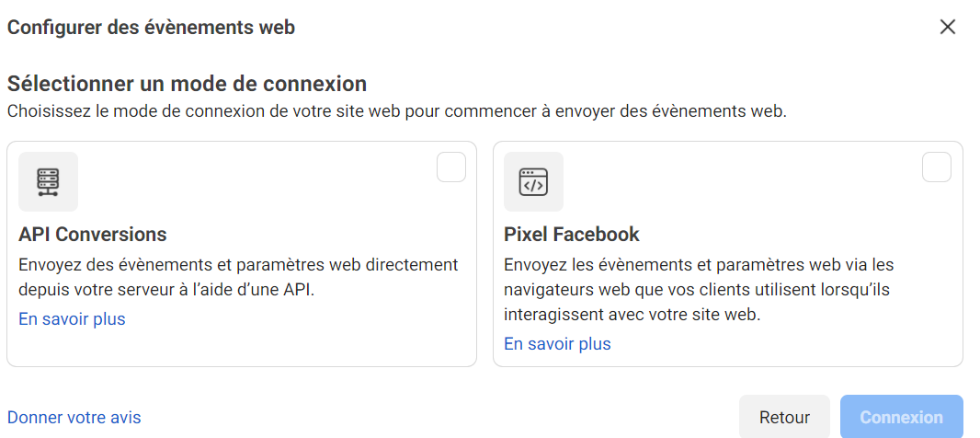Close the web events setup dialog

[x=948, y=27]
